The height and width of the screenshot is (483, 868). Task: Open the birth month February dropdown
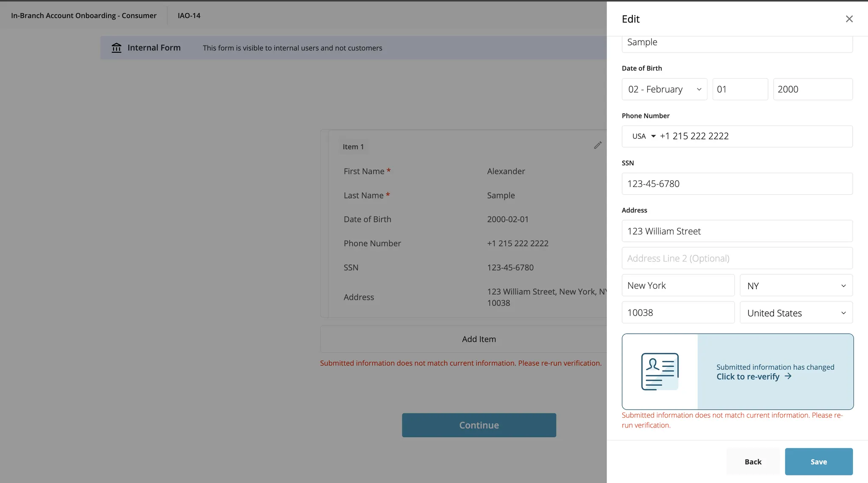(x=664, y=89)
